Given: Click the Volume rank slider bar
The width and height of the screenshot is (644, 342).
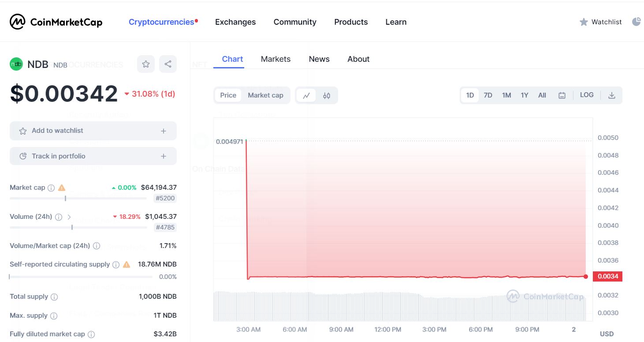Looking at the screenshot, I should [x=78, y=228].
